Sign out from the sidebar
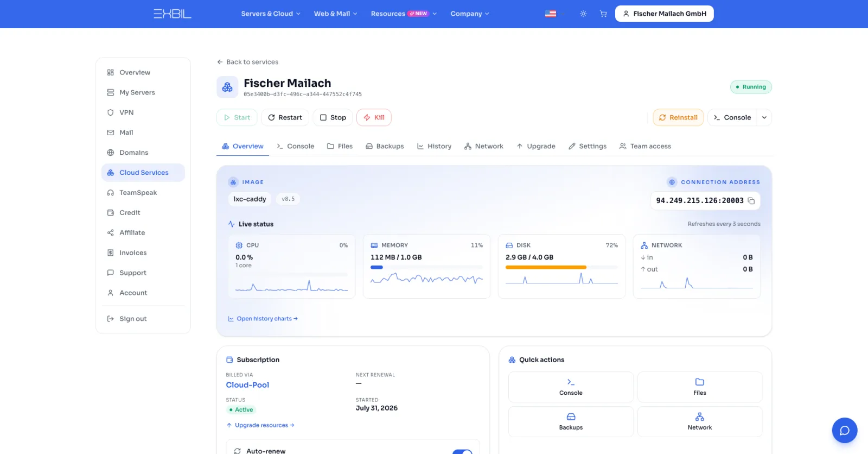 (x=143, y=319)
